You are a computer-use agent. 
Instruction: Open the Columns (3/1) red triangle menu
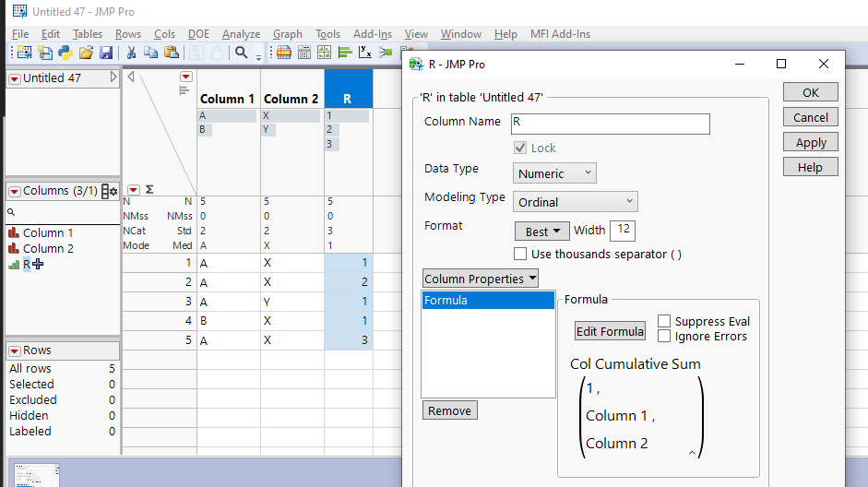coord(15,192)
